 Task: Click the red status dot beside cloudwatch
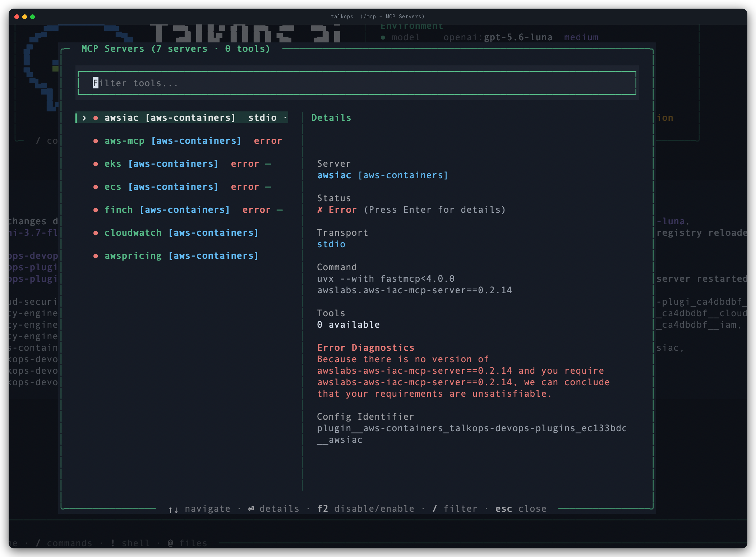(96, 233)
